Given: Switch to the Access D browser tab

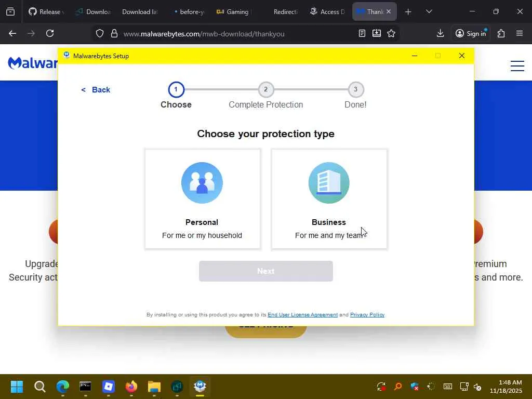Looking at the screenshot, I should click(x=327, y=12).
